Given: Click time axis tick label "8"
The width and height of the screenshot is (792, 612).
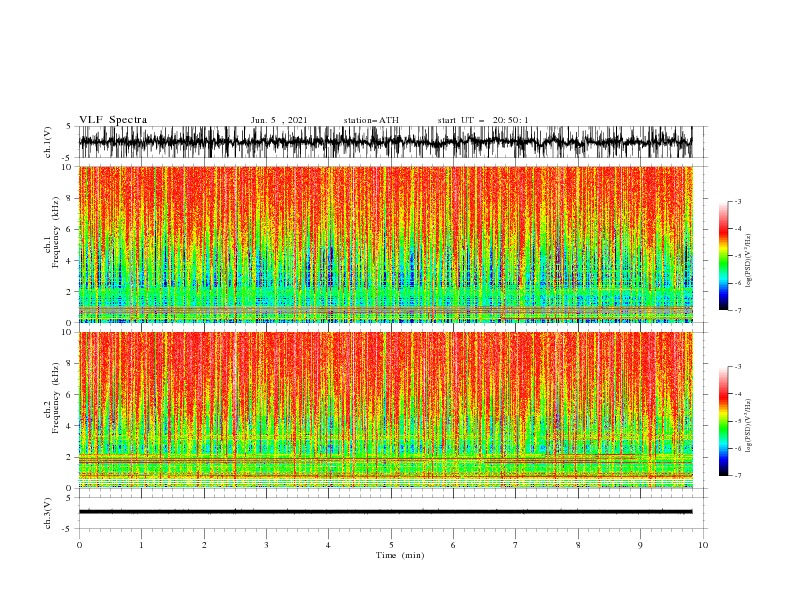Looking at the screenshot, I should (578, 545).
